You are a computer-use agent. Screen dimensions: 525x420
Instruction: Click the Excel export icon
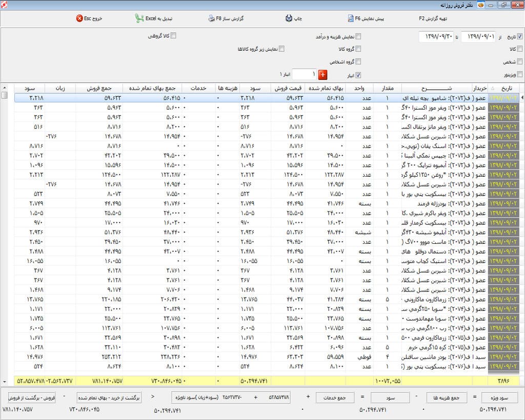pyautogui.click(x=139, y=18)
